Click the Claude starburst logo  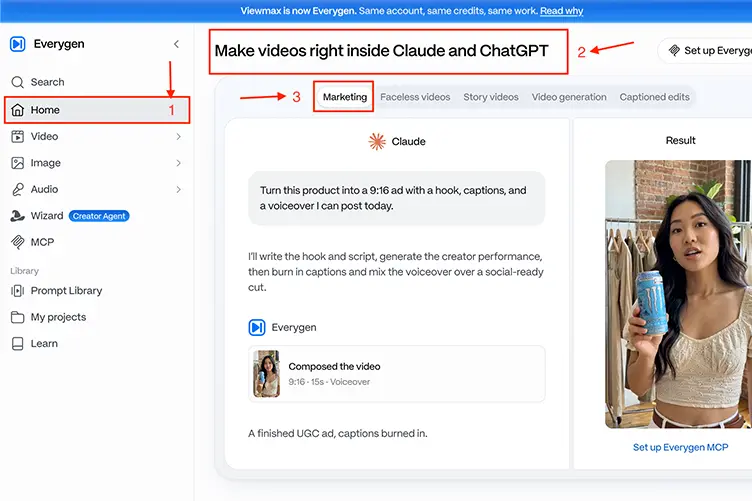coord(377,141)
